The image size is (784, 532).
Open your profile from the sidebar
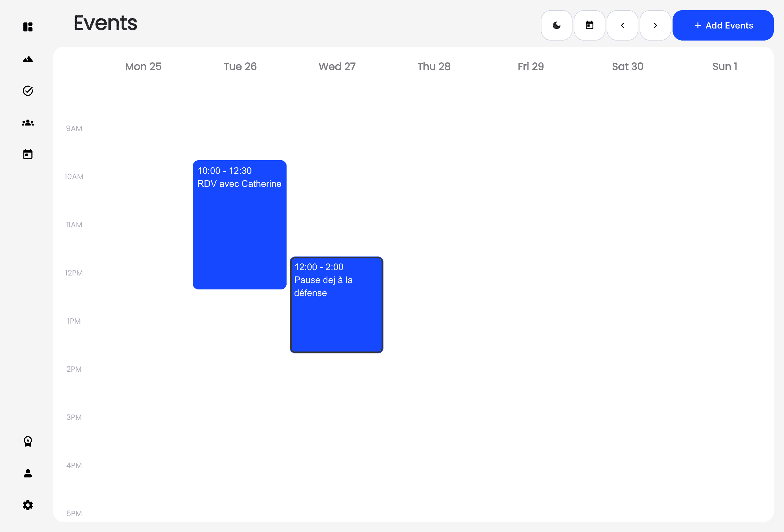(x=28, y=473)
